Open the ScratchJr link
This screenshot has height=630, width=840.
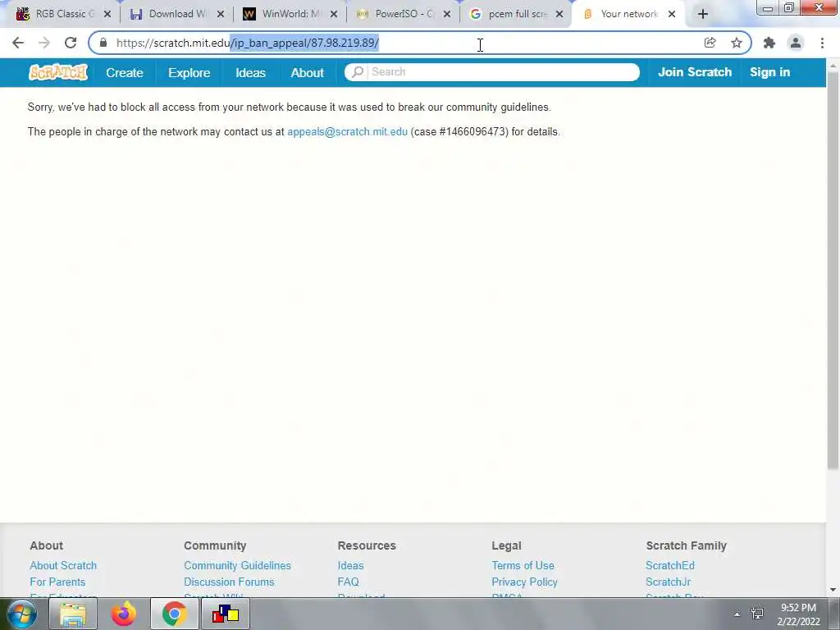[668, 582]
